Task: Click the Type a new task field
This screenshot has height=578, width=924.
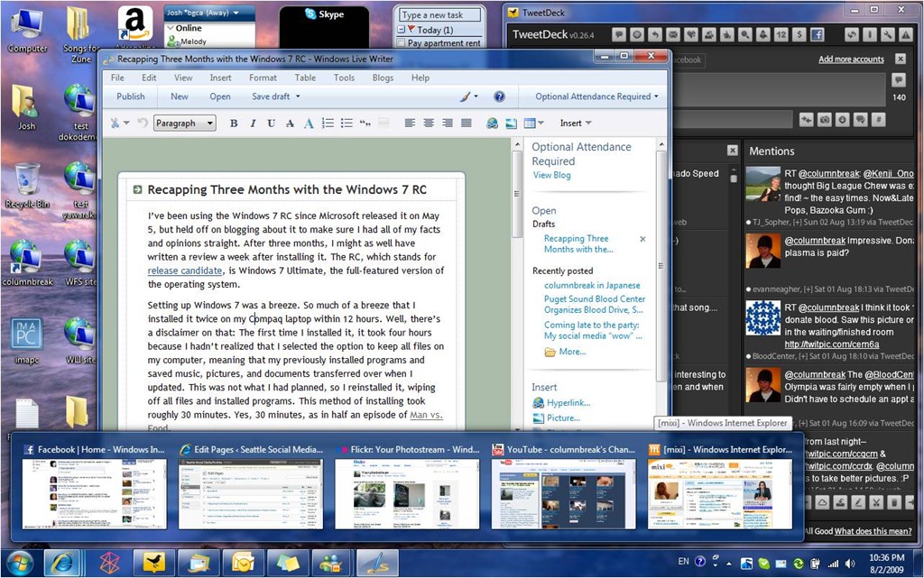Action: [439, 15]
